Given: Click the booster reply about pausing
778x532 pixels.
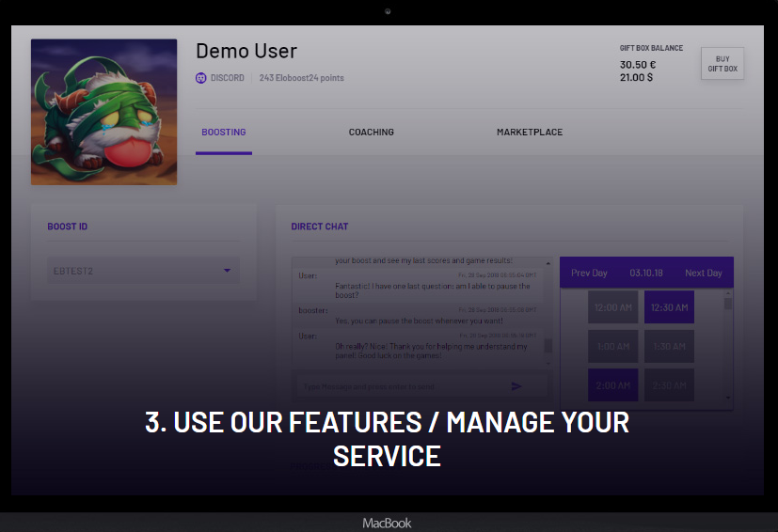Looking at the screenshot, I should coord(419,321).
